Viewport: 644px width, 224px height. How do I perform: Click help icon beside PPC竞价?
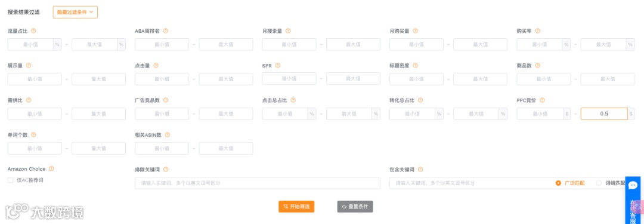tap(542, 100)
